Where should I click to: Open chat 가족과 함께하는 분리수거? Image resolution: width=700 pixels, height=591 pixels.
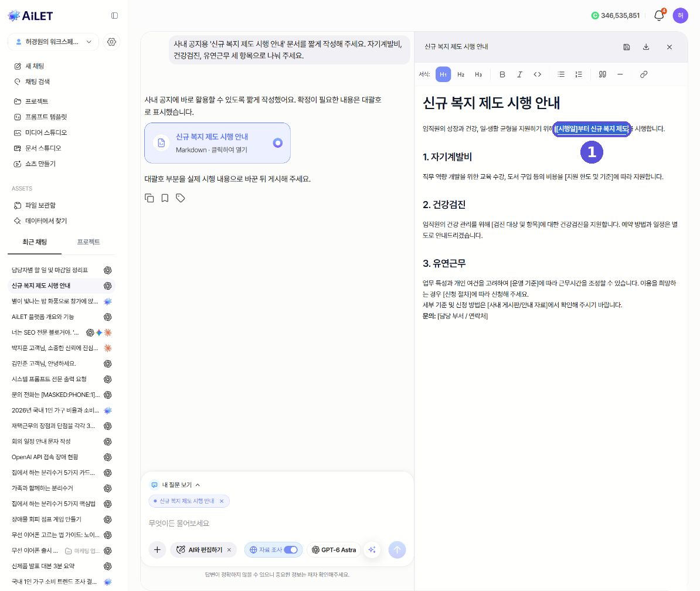62,488
